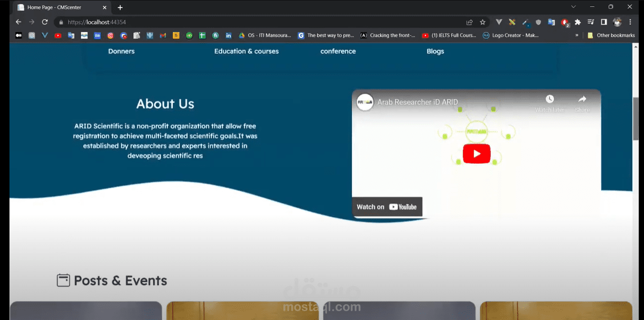Viewport: 644px width, 320px height.
Task: Select the Home Page - CMScenter tab
Action: click(x=62, y=7)
